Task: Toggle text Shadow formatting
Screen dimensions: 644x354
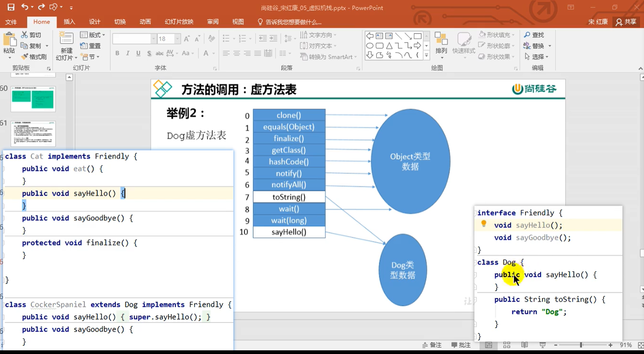Action: [149, 53]
